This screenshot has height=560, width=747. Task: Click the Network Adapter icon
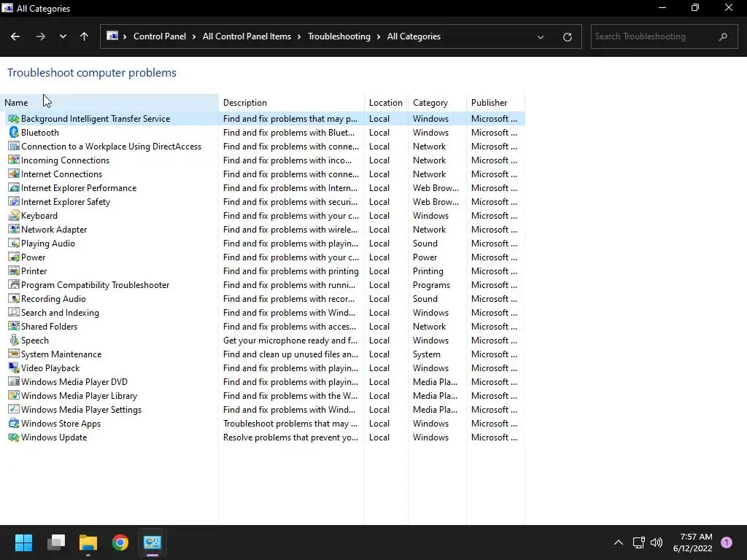[14, 230]
